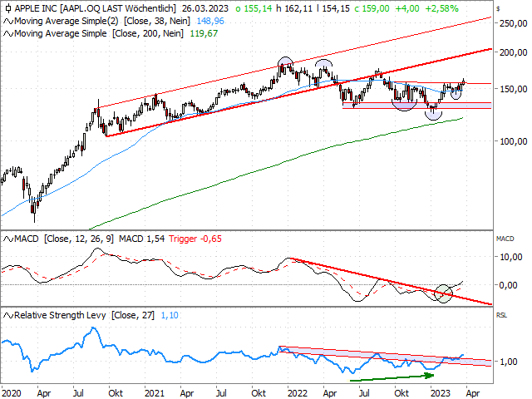
Task: Click the wave icon beside the MACD label
Action: coord(8,239)
